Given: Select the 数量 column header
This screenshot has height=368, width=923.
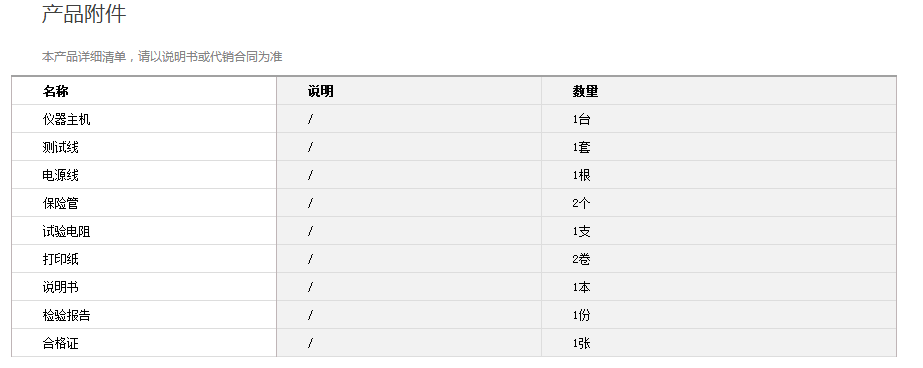Looking at the screenshot, I should (x=719, y=91).
